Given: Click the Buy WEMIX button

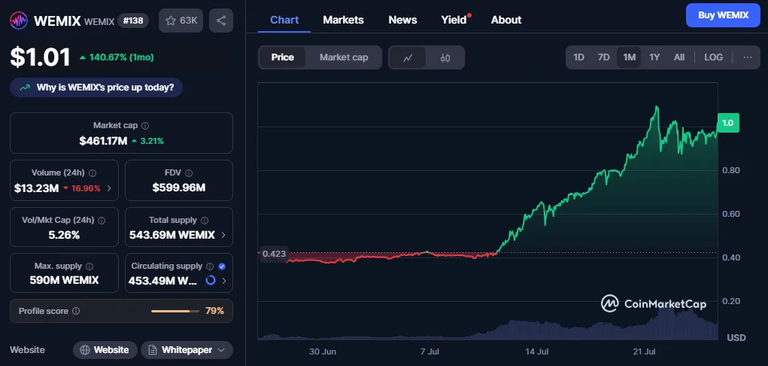Looking at the screenshot, I should [723, 15].
